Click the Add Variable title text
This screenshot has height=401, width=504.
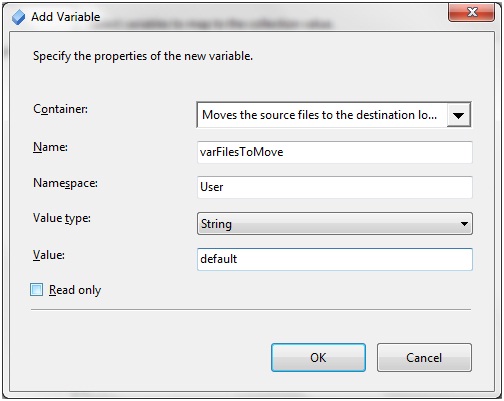point(66,17)
